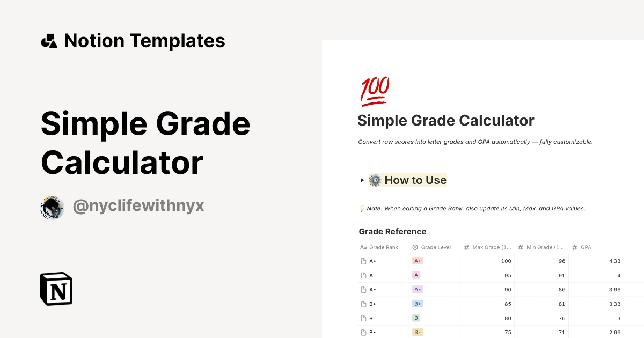Click the GPA column header
Viewport: 644px width, 338px height.
click(585, 247)
